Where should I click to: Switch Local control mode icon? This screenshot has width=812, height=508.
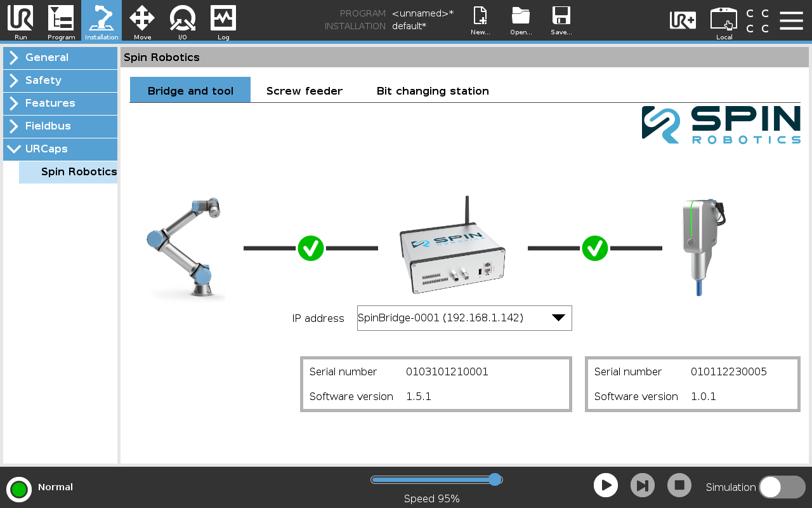[724, 23]
